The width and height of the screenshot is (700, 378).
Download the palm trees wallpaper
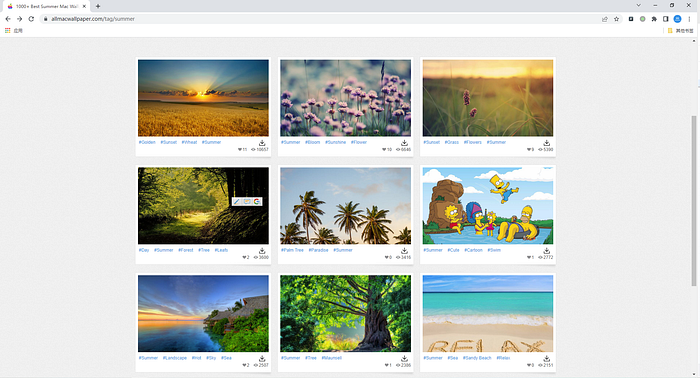(x=404, y=251)
